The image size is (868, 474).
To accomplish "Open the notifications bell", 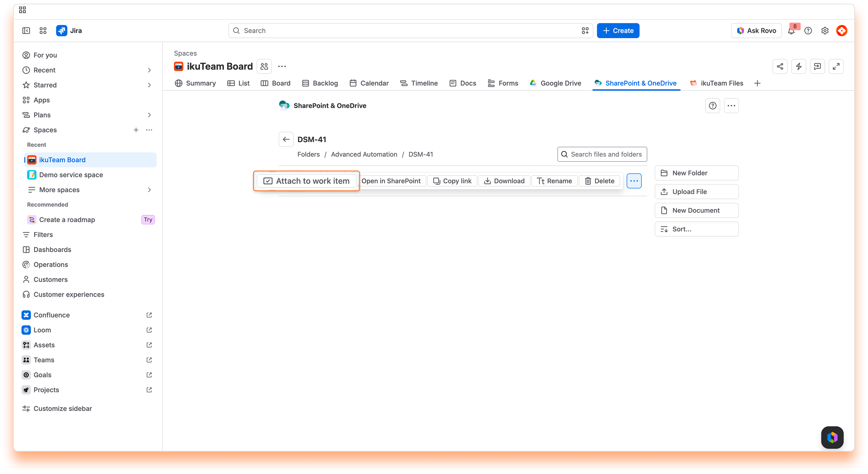I will tap(791, 31).
